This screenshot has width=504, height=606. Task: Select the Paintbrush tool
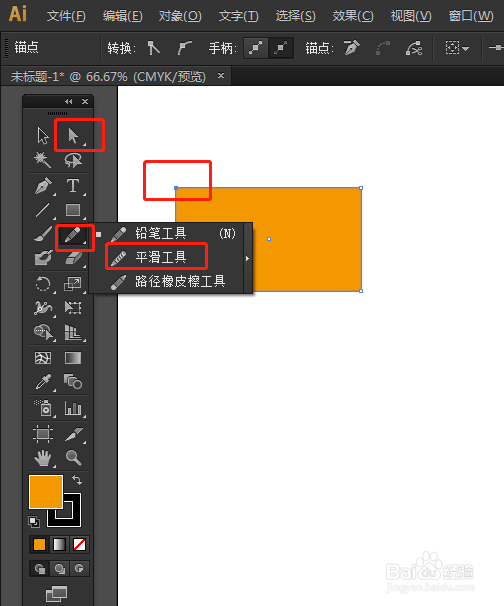click(x=43, y=235)
